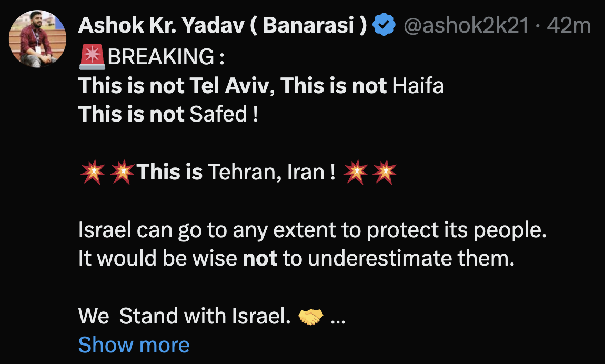Expand the tweet with Show more

tap(134, 345)
